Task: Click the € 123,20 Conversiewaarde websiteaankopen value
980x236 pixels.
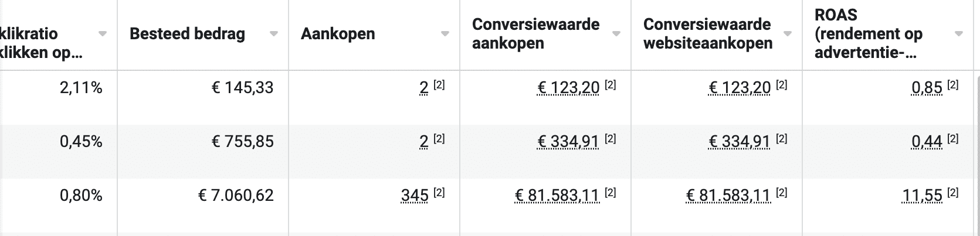Action: point(740,88)
